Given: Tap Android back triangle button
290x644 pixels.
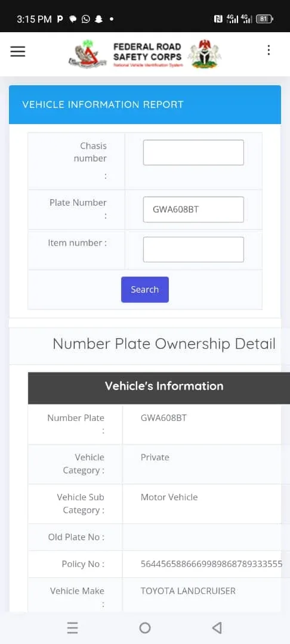Looking at the screenshot, I should (217, 628).
